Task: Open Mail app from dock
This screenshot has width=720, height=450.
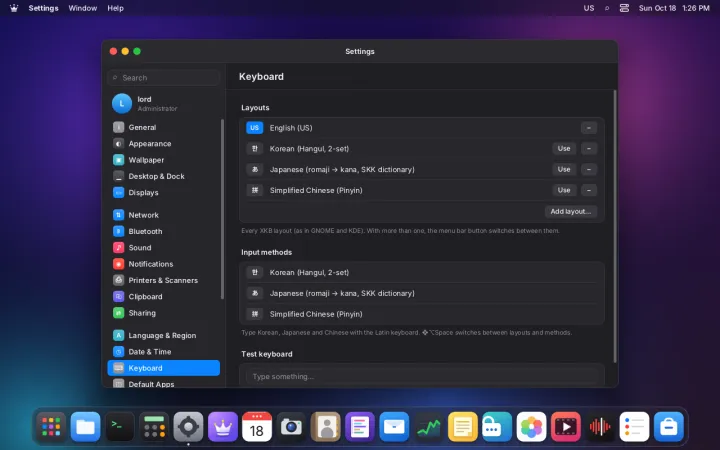Action: tap(394, 427)
